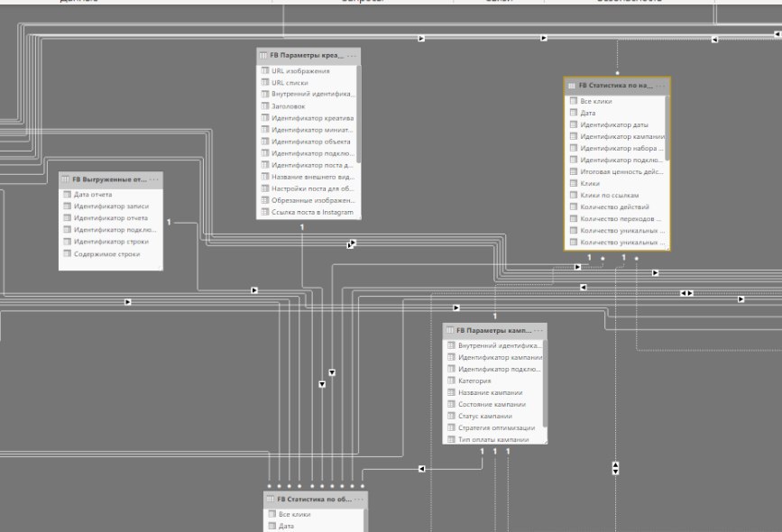Click column icon beside URL ссылки

(265, 82)
